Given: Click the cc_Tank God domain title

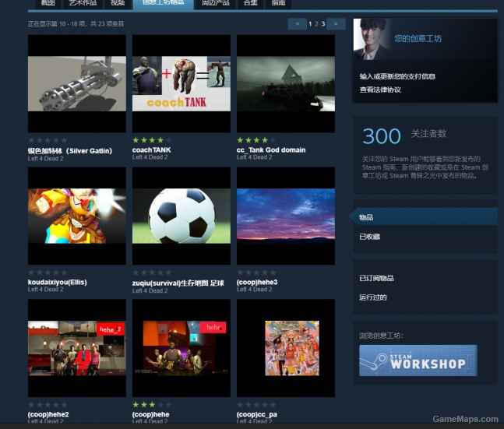Looking at the screenshot, I should coord(271,149).
